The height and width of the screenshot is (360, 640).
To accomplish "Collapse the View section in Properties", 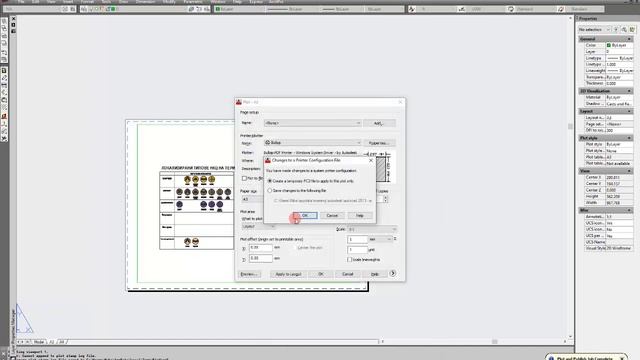I will click(x=629, y=171).
